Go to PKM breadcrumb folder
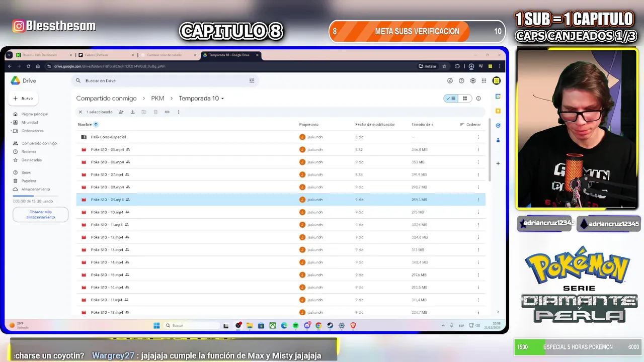The image size is (644, 362). [157, 99]
